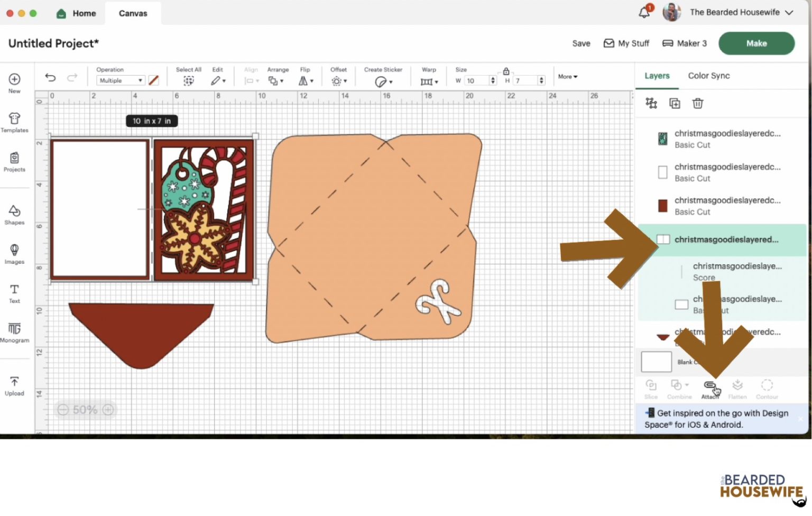Click the width size input field

tap(476, 80)
